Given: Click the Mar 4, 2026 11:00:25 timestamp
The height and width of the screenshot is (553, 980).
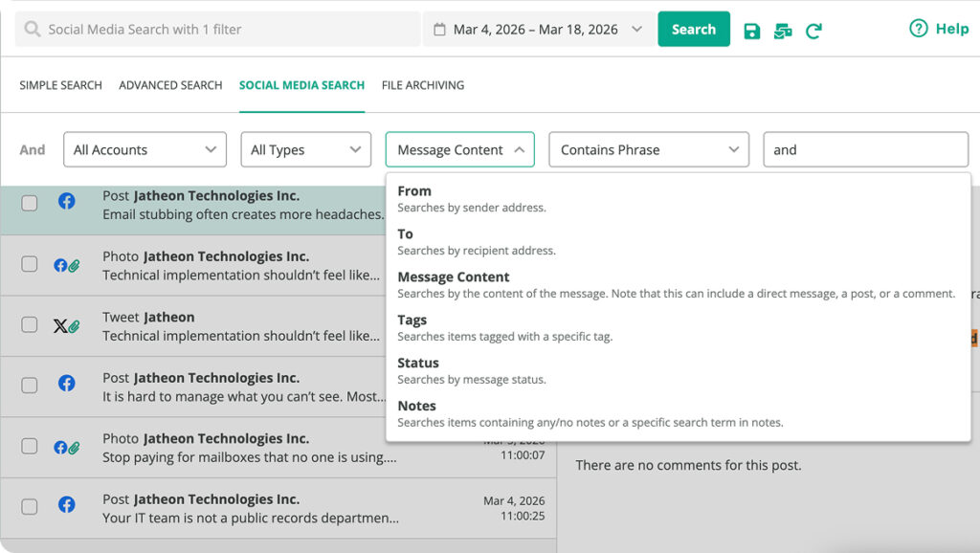Looking at the screenshot, I should pos(514,508).
